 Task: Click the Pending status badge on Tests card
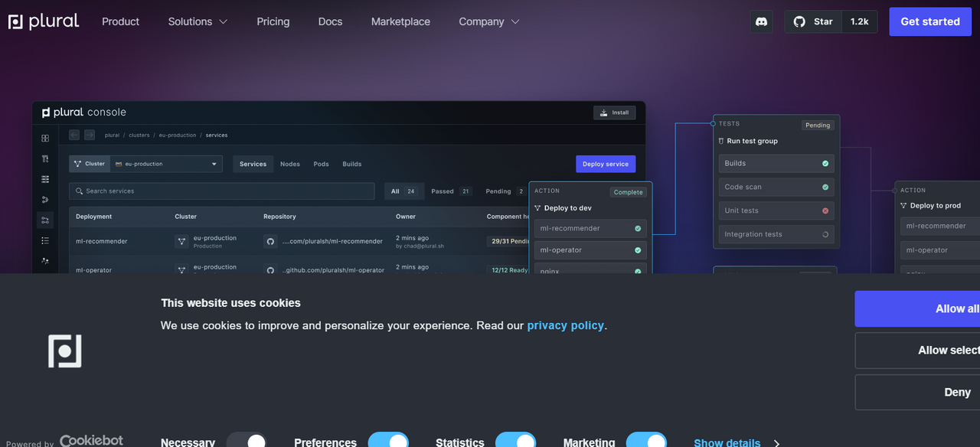818,125
